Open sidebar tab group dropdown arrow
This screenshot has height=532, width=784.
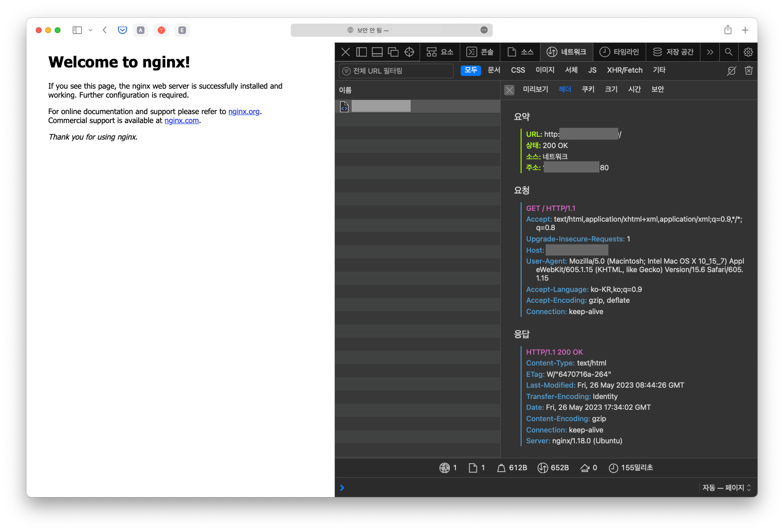coord(90,30)
